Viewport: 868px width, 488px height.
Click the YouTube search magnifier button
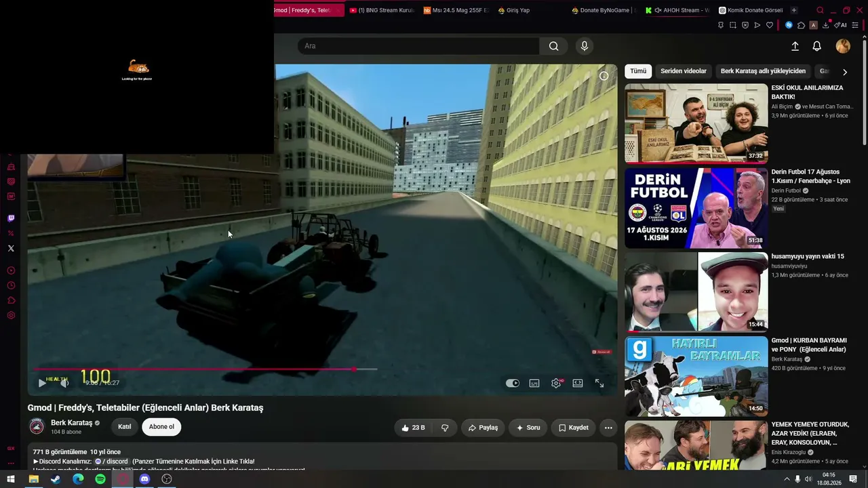[x=554, y=46]
